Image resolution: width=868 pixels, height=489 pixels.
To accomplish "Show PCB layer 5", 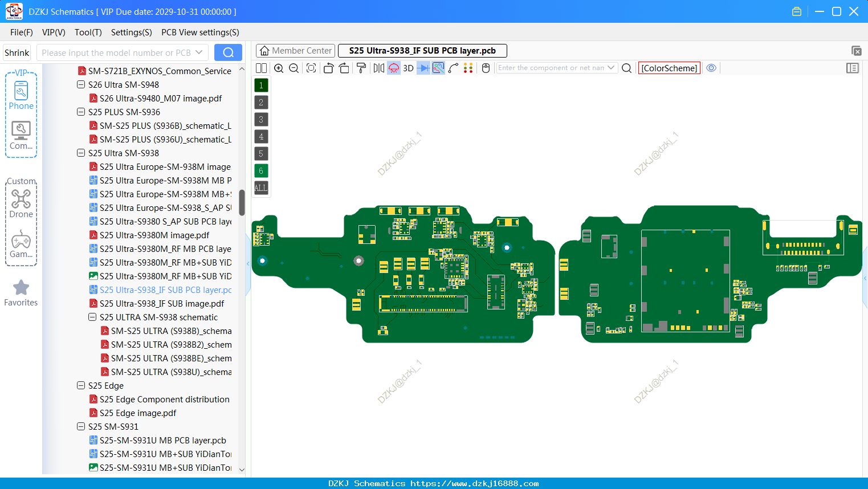I will coord(261,154).
